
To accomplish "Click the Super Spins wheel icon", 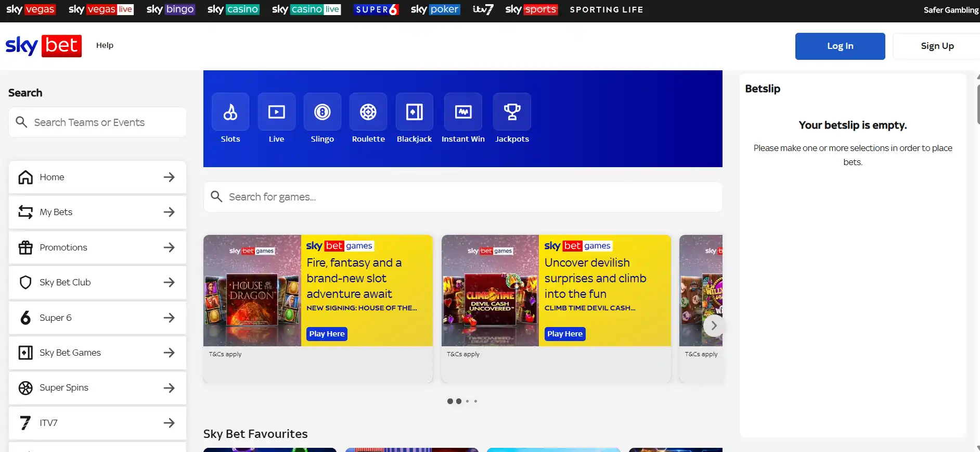I will click(x=25, y=388).
